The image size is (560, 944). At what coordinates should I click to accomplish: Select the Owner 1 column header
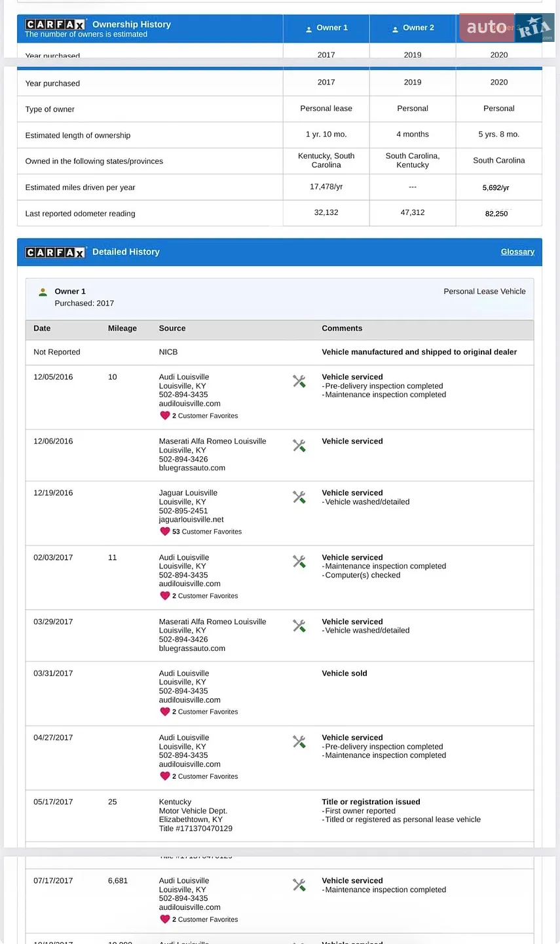(x=326, y=28)
